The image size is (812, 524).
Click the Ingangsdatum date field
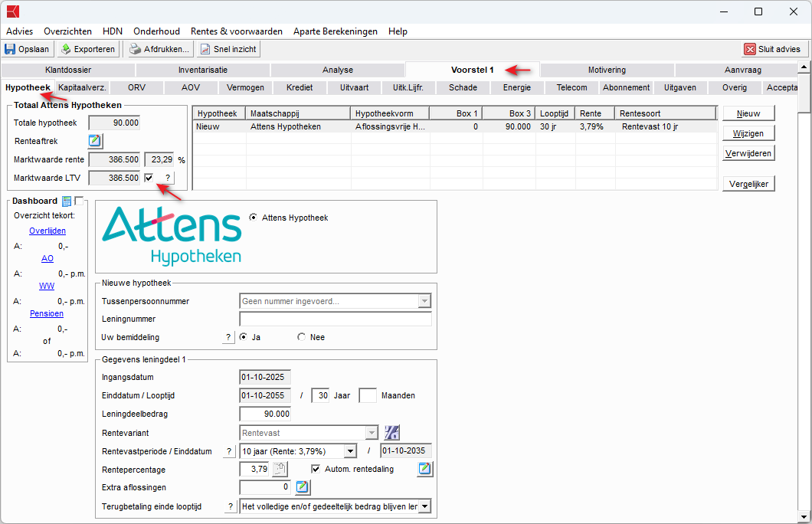[x=265, y=377]
